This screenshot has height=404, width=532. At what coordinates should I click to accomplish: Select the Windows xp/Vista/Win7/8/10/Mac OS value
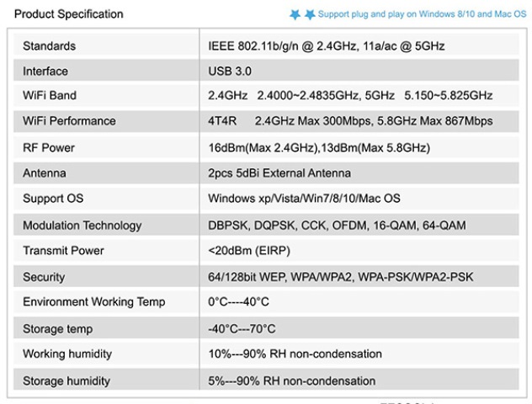coord(304,199)
